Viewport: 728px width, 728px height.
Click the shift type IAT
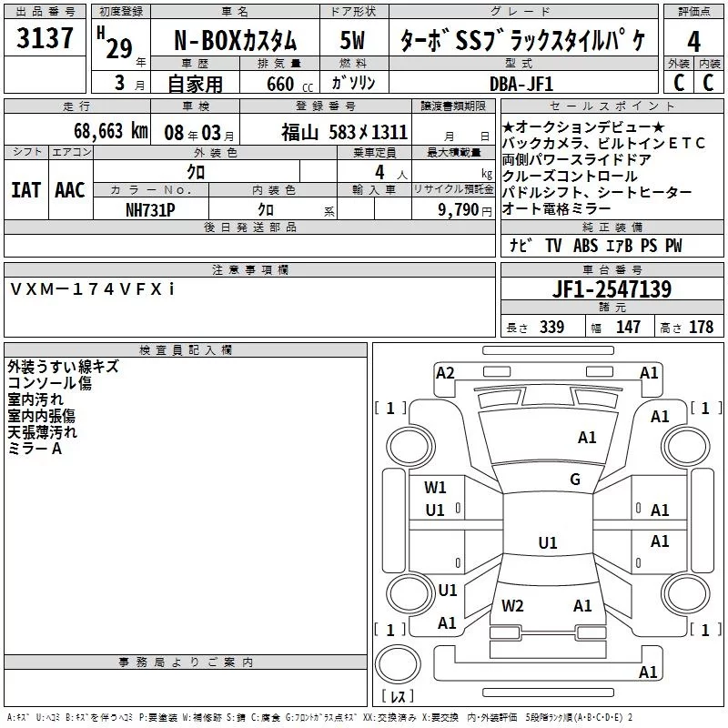click(25, 190)
